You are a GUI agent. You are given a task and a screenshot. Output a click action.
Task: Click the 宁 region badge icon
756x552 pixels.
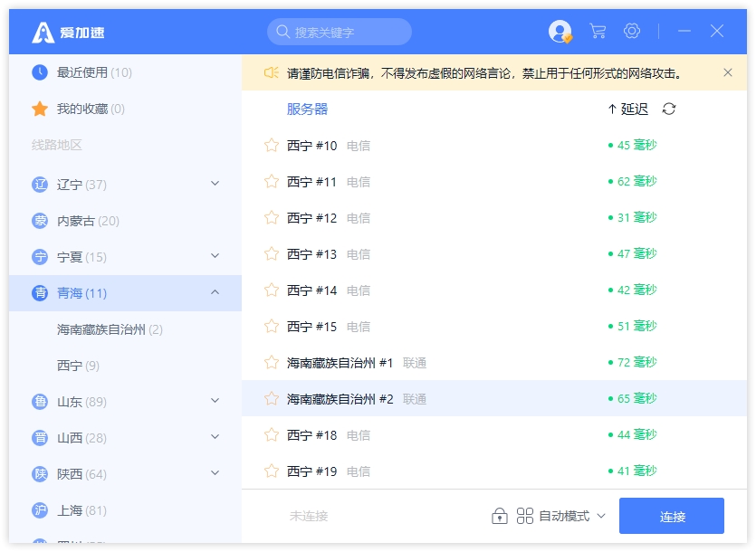[40, 256]
